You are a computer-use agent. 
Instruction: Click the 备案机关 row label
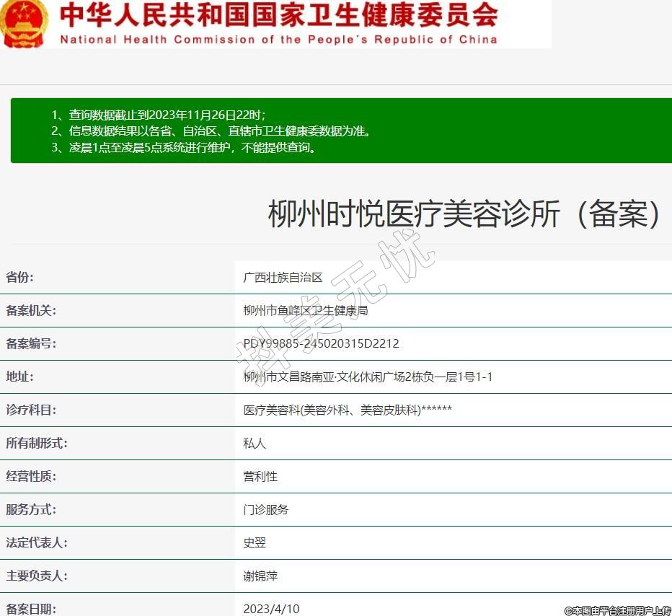click(x=31, y=311)
